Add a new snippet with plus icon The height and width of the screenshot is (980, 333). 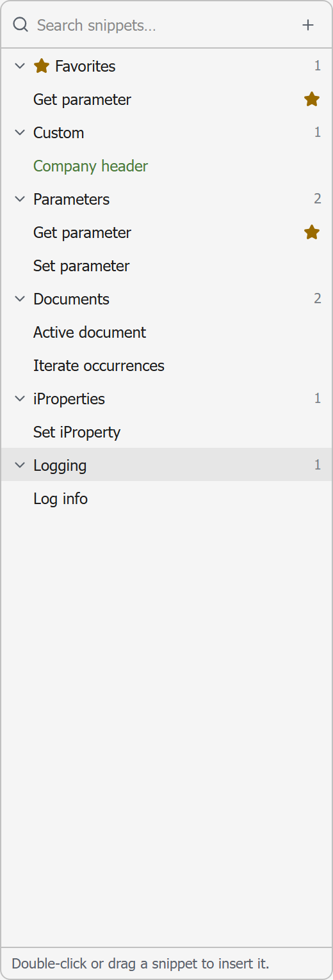pyautogui.click(x=308, y=25)
